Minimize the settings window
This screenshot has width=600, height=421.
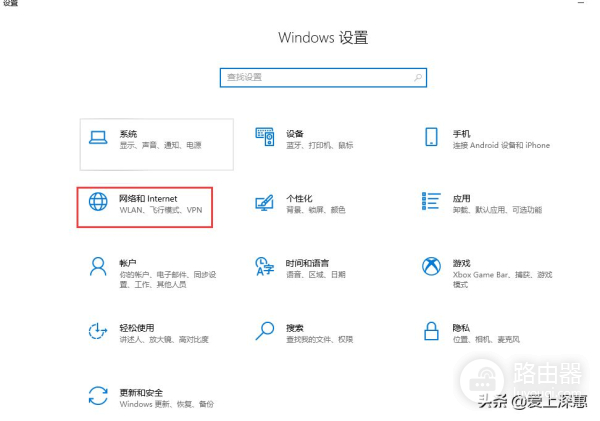point(581,3)
